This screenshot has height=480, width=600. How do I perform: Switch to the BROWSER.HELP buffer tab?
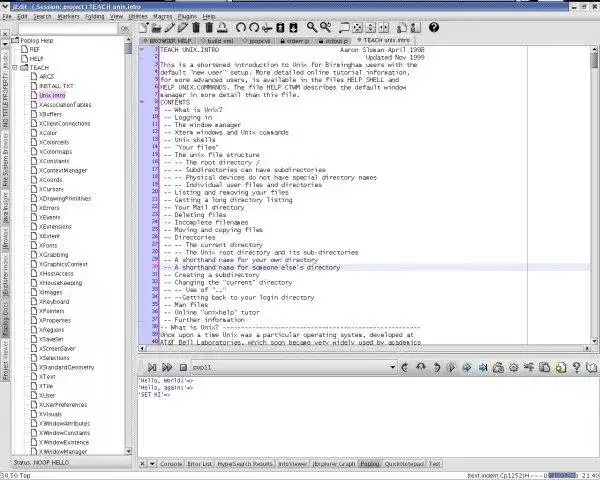[168, 40]
